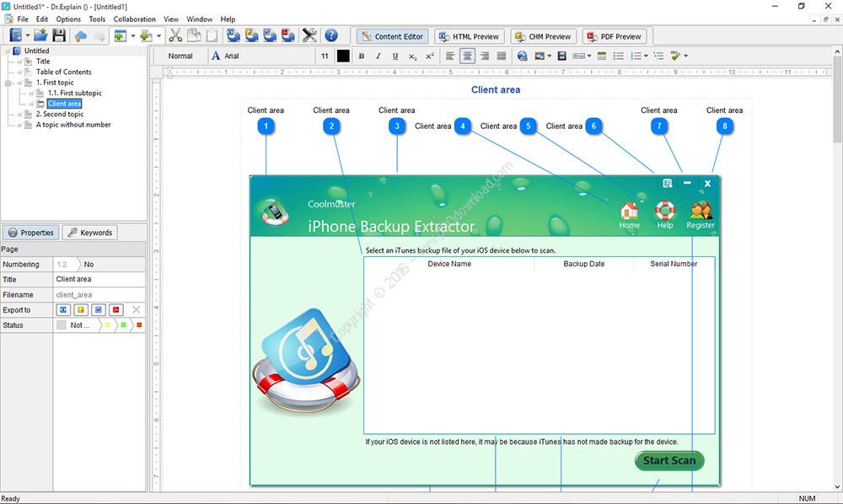Open the text color black swatch
This screenshot has width=843, height=504.
(x=343, y=56)
